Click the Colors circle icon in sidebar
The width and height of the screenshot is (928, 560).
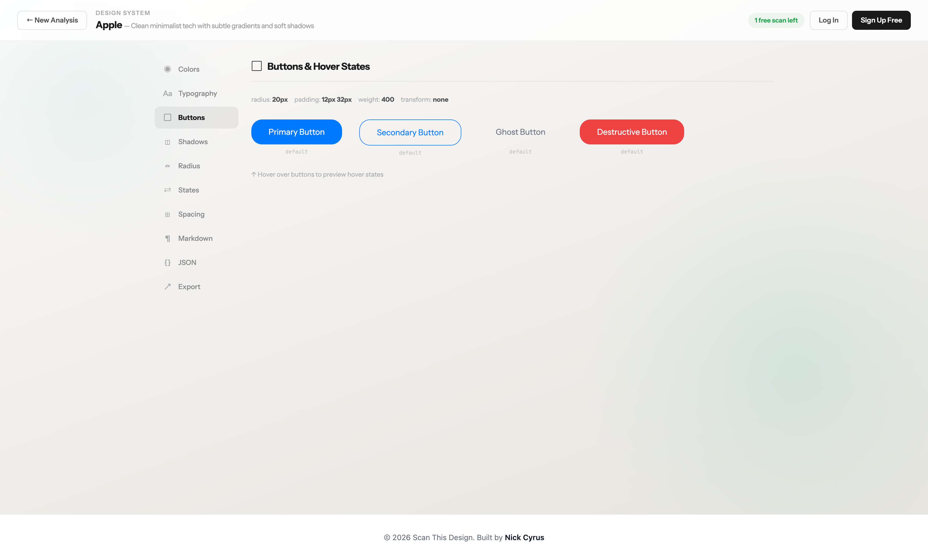(168, 69)
